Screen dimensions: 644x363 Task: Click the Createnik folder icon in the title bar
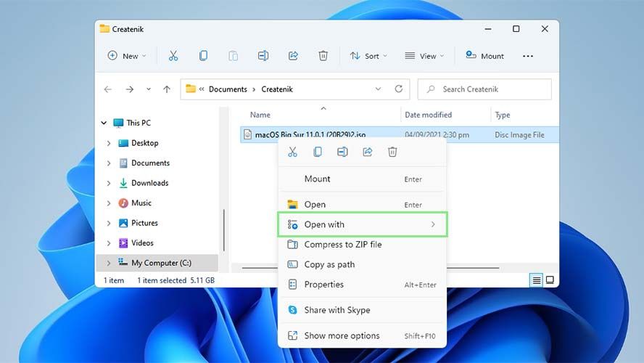pyautogui.click(x=104, y=29)
